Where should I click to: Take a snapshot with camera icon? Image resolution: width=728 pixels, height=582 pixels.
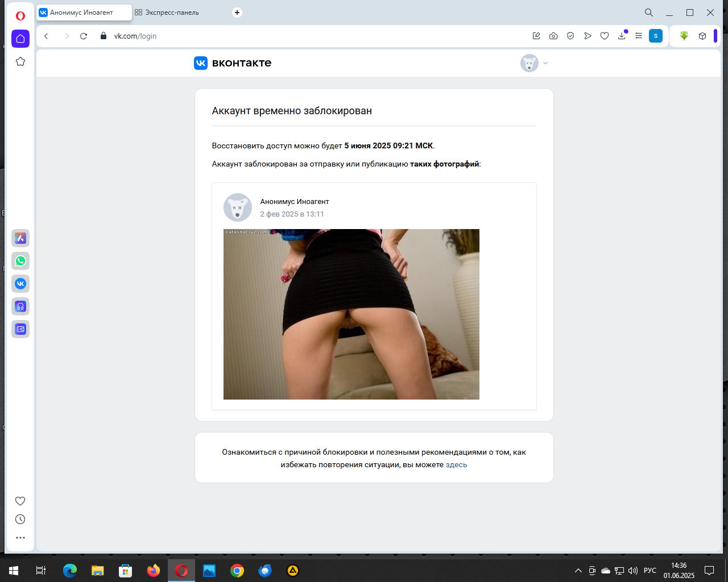553,36
